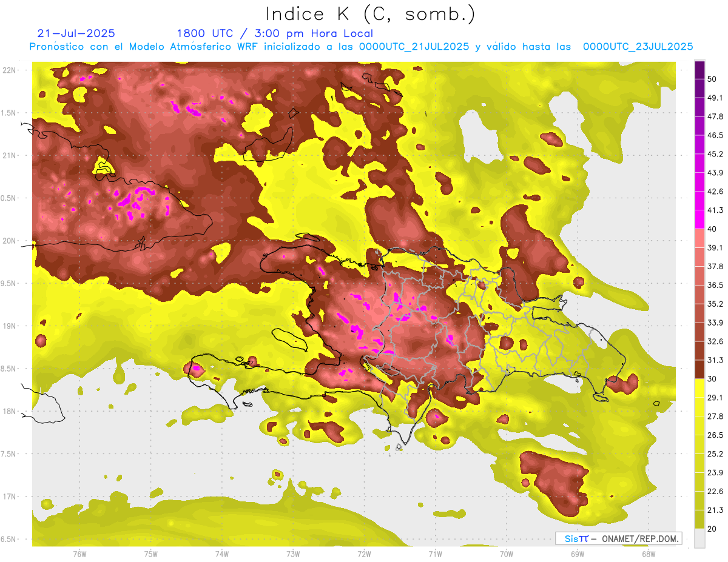
Task: Click the 37.8 value on the color scale
Action: [716, 267]
